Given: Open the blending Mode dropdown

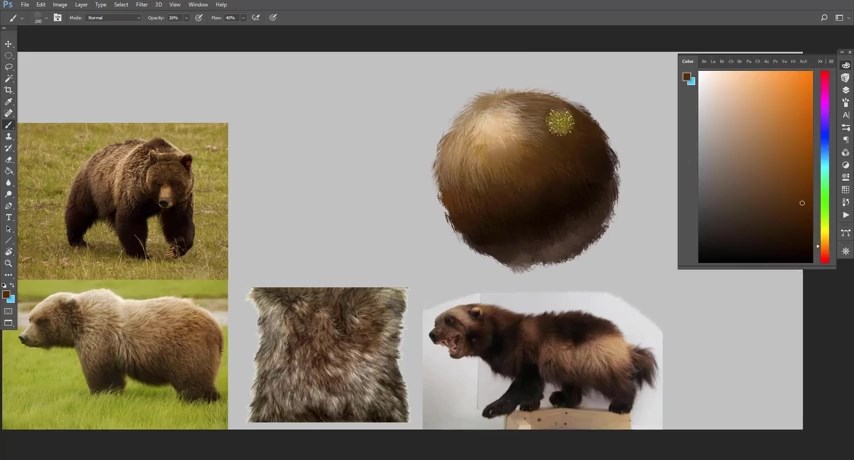Looking at the screenshot, I should (x=112, y=17).
